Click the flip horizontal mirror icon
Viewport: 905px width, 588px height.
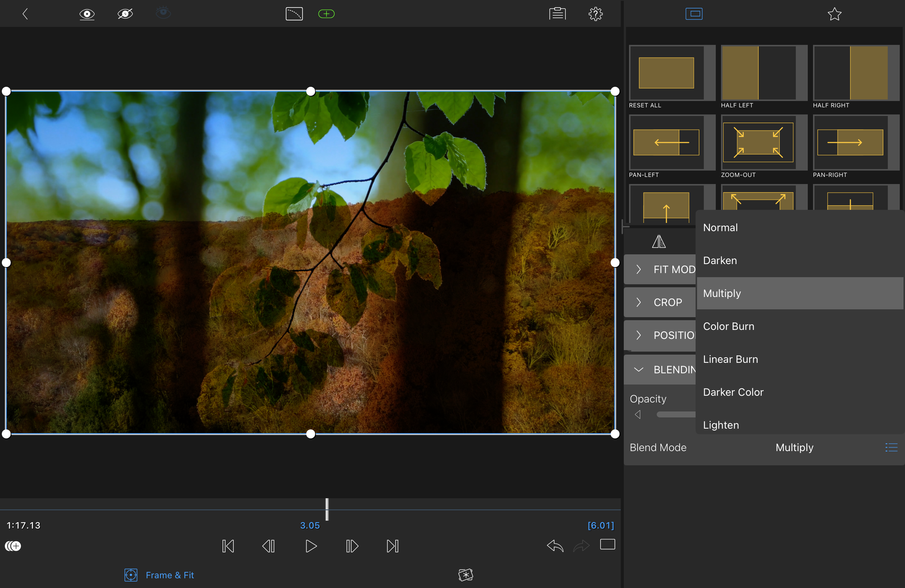click(659, 241)
